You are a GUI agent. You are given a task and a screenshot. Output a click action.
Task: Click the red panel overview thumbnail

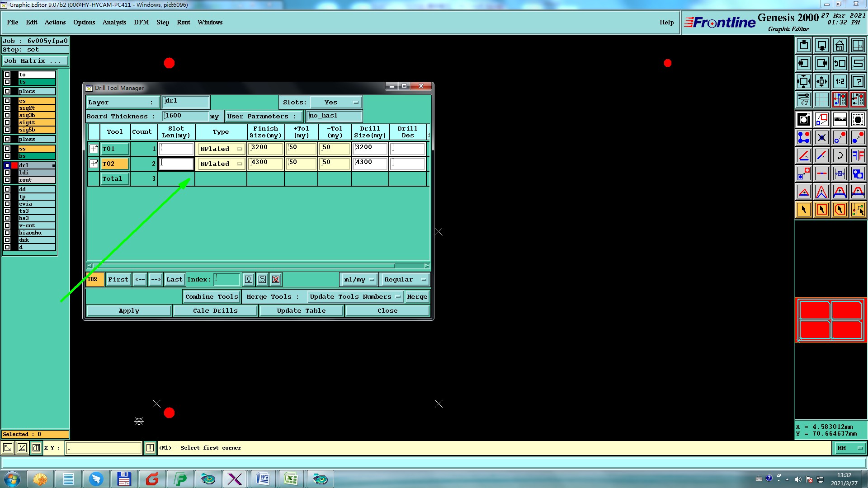(x=830, y=320)
